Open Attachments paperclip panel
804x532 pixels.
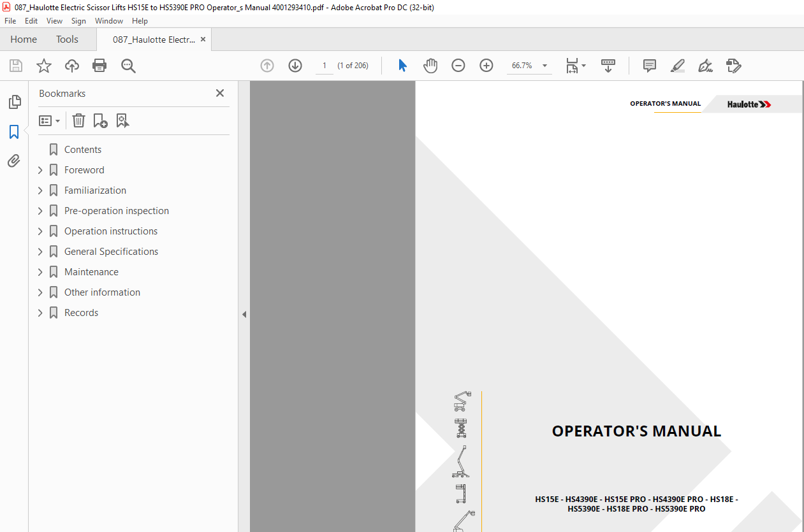[x=14, y=161]
